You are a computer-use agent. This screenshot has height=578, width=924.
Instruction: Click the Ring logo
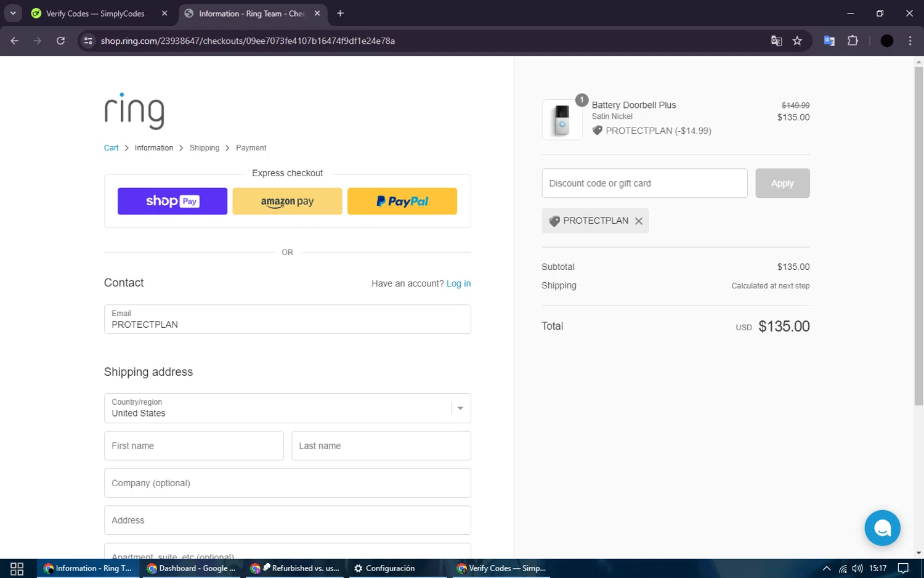click(x=134, y=111)
